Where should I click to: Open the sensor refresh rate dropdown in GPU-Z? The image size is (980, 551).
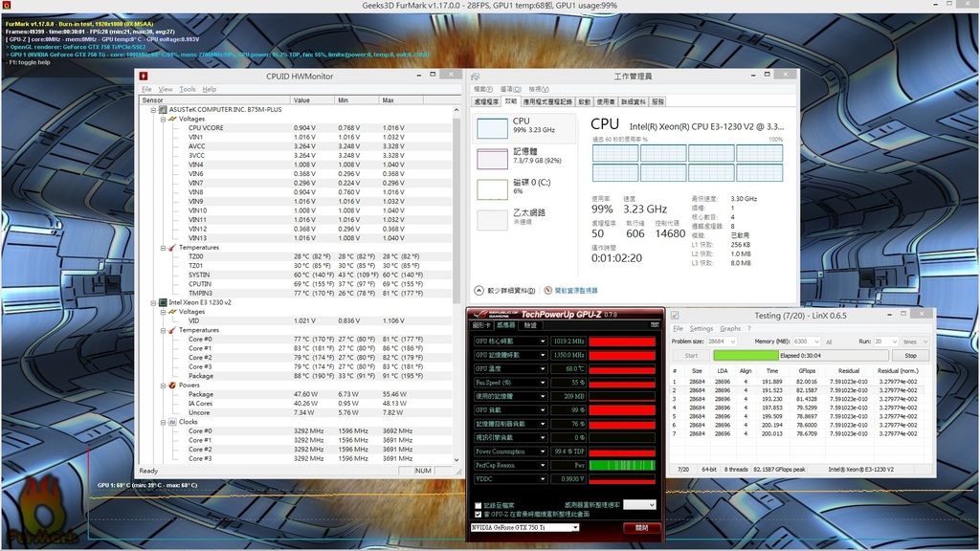click(639, 504)
